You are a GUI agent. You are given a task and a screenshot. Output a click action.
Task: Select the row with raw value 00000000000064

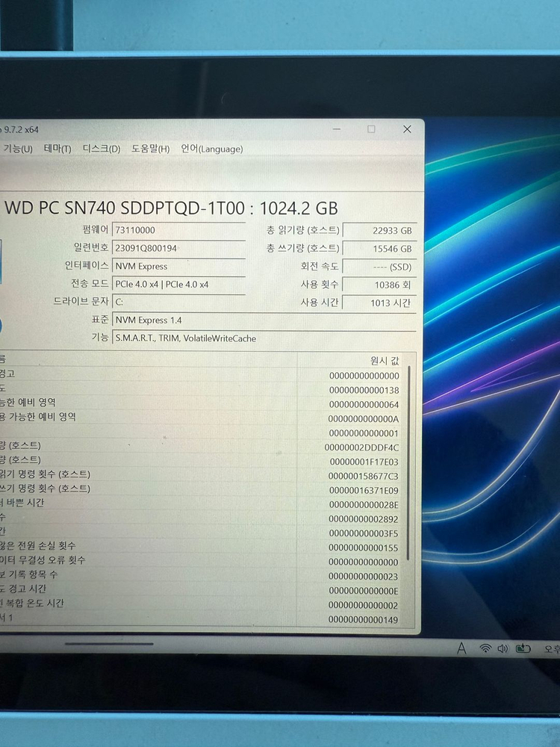pos(202,404)
